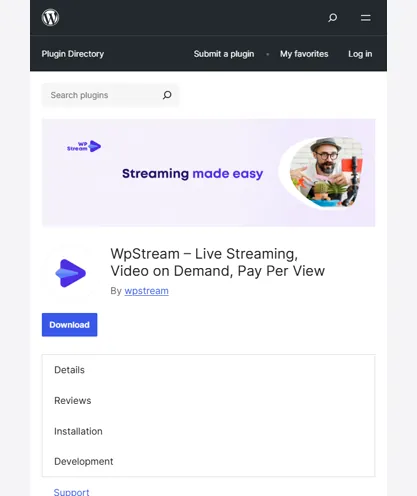
Task: Click the WP Stream banner logo
Action: (x=84, y=146)
